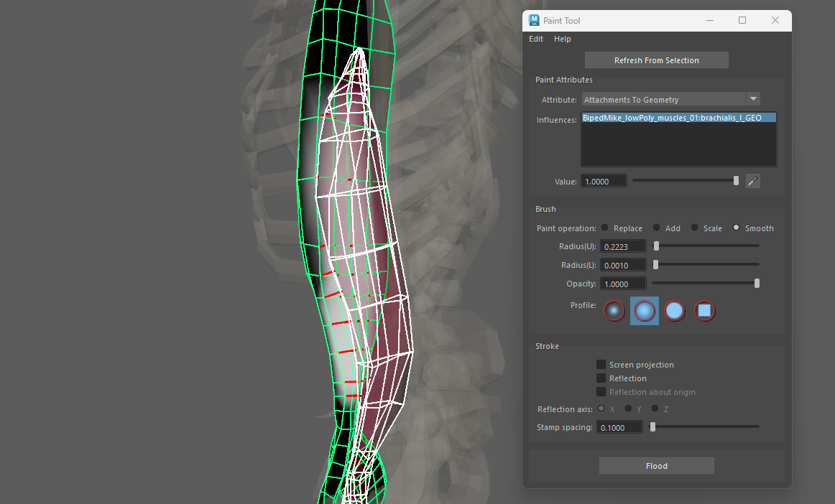Toggle the Reflection checkbox
The image size is (835, 504).
click(x=601, y=378)
